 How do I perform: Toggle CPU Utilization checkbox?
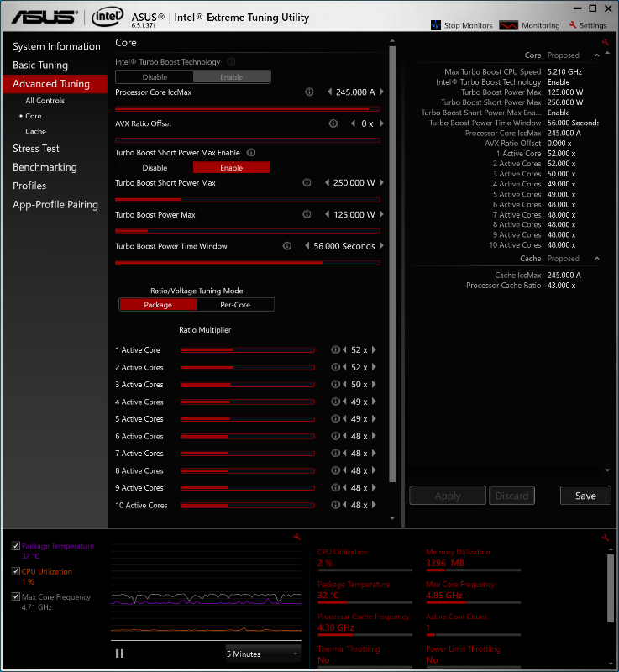(x=16, y=571)
